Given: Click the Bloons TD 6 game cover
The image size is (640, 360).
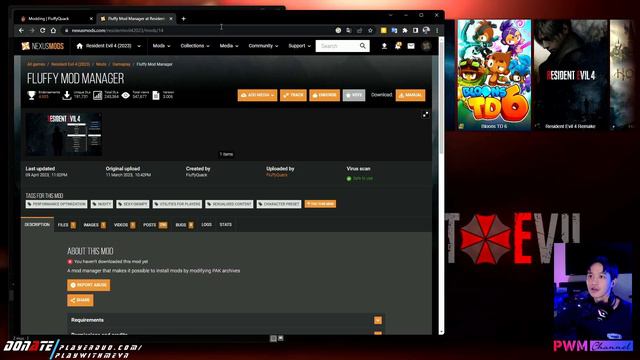Looking at the screenshot, I should tap(494, 75).
